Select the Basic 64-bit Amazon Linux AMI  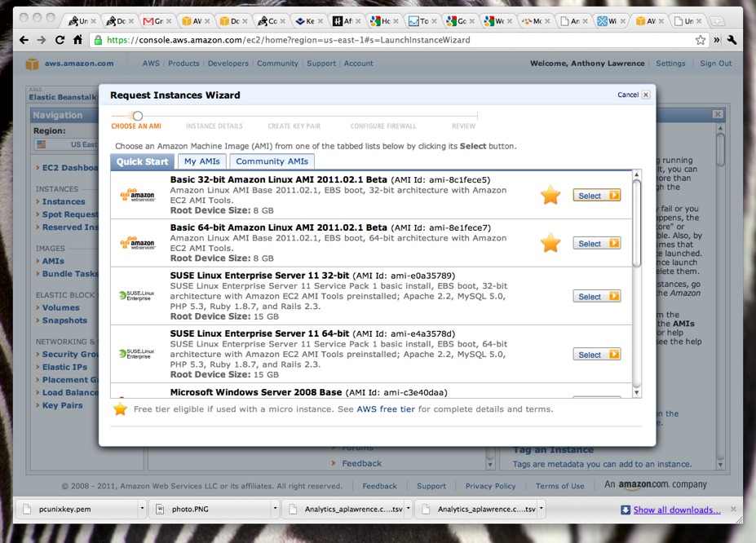pos(596,243)
